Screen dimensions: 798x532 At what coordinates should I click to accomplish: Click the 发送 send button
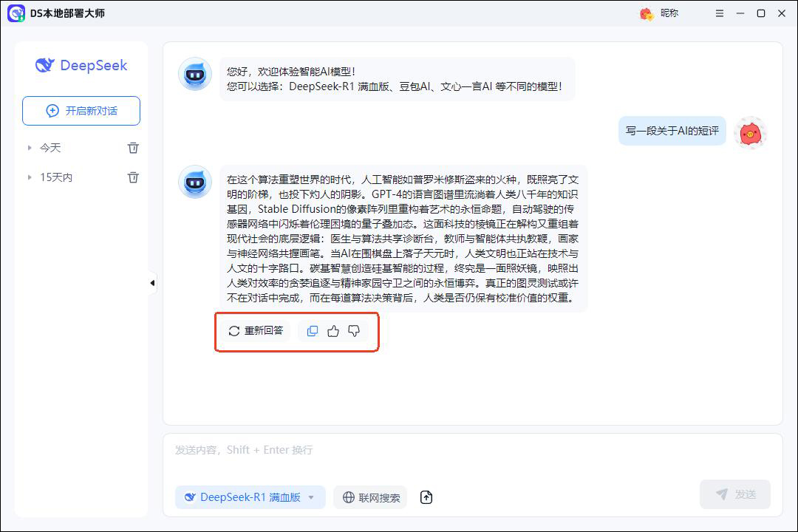tap(735, 494)
